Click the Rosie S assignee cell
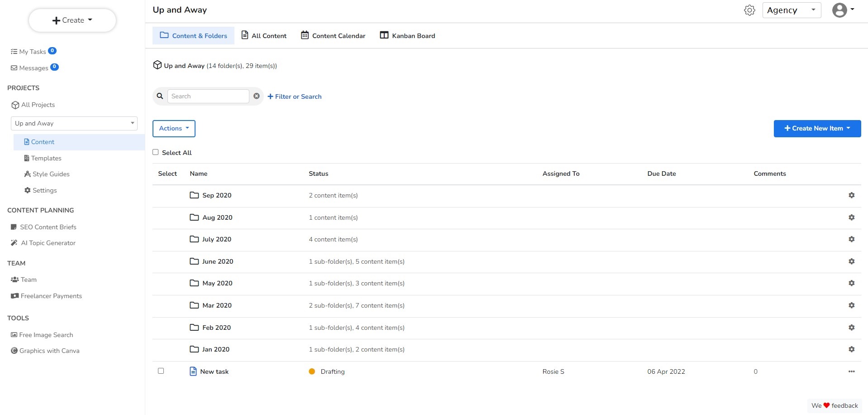 pos(553,372)
